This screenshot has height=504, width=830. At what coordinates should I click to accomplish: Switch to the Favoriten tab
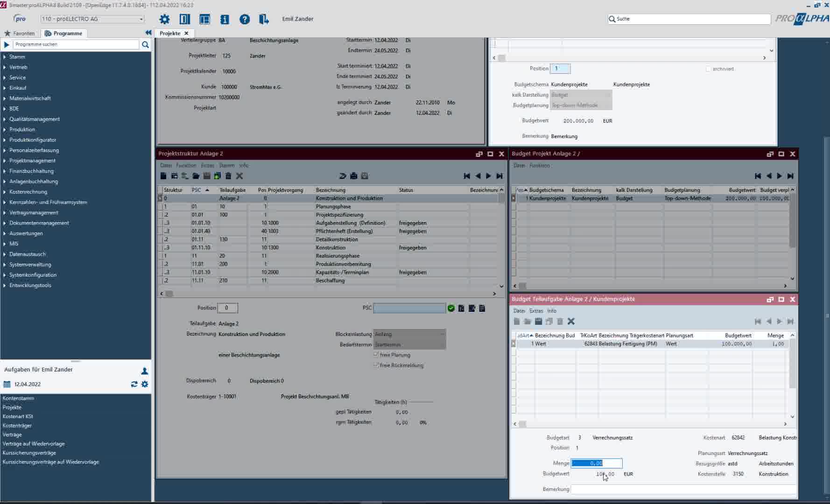(x=20, y=33)
